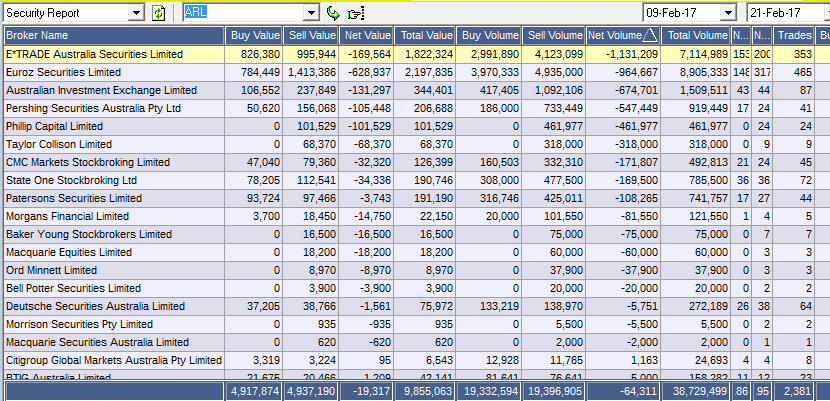
Task: Select Euroz Securities Limited broker row
Action: [415, 72]
